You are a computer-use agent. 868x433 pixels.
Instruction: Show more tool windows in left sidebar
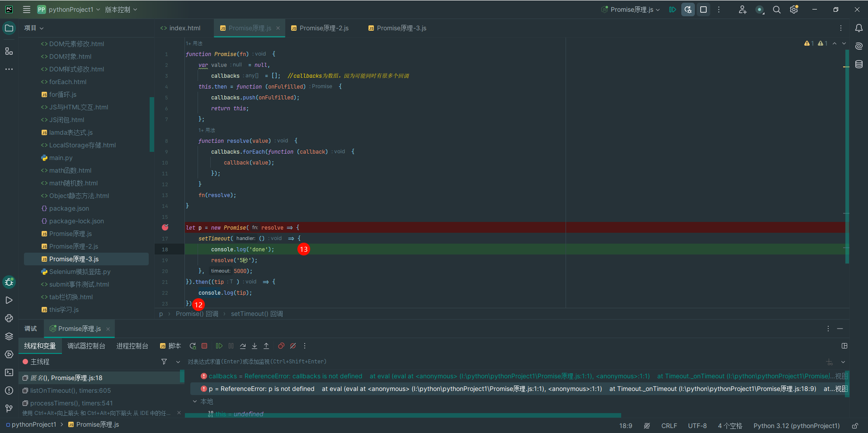click(x=9, y=69)
